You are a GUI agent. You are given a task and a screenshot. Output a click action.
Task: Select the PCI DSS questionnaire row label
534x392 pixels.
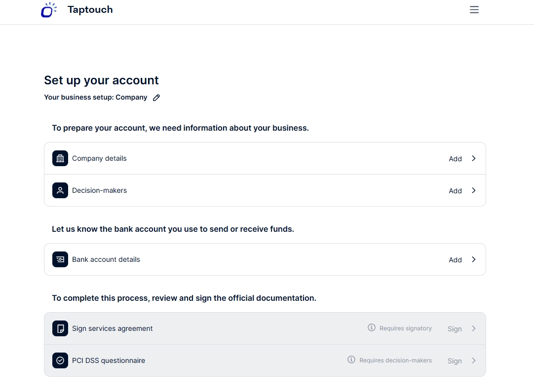point(109,360)
